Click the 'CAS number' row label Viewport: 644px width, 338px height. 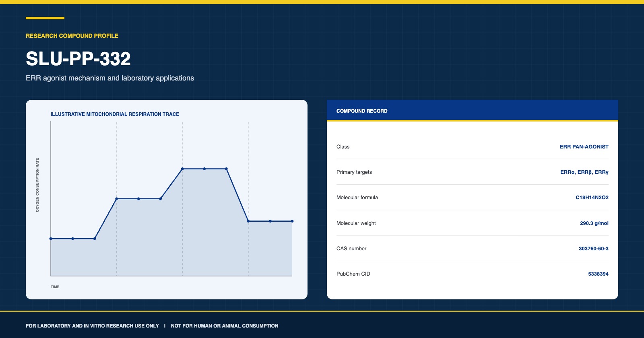(x=351, y=249)
